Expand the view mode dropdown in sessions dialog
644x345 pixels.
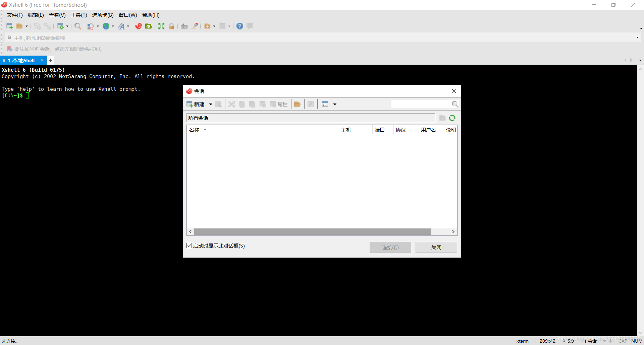click(335, 104)
